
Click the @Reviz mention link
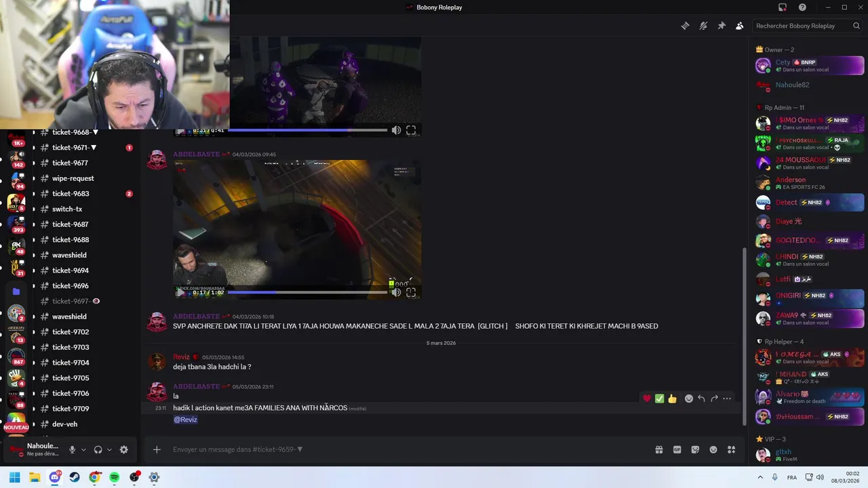[185, 420]
